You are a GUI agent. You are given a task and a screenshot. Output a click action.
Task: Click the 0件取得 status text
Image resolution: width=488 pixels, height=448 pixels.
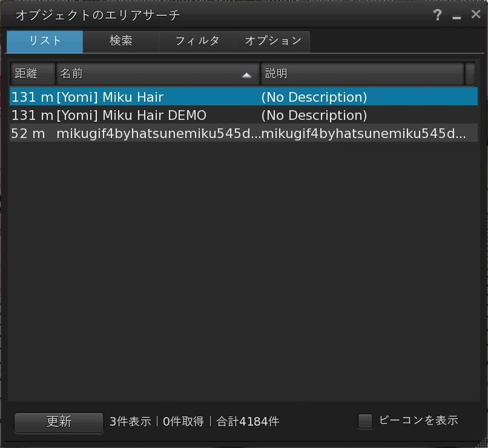coord(183,421)
